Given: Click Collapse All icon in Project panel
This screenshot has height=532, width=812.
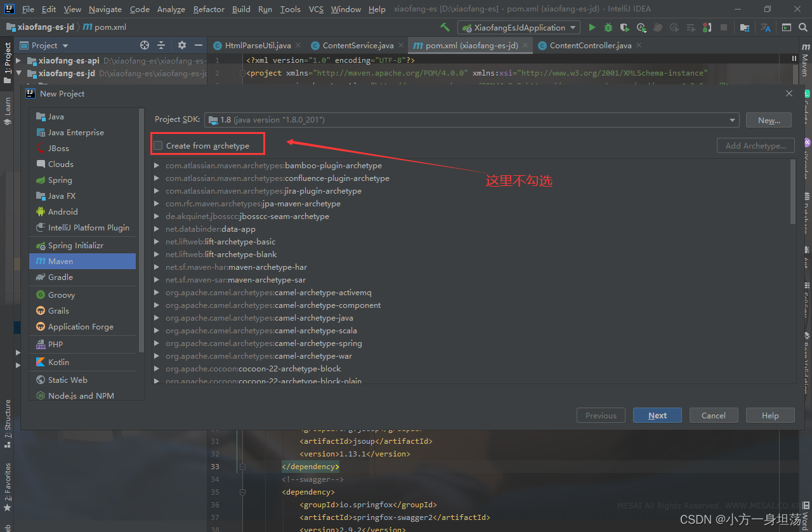Looking at the screenshot, I should pos(161,45).
